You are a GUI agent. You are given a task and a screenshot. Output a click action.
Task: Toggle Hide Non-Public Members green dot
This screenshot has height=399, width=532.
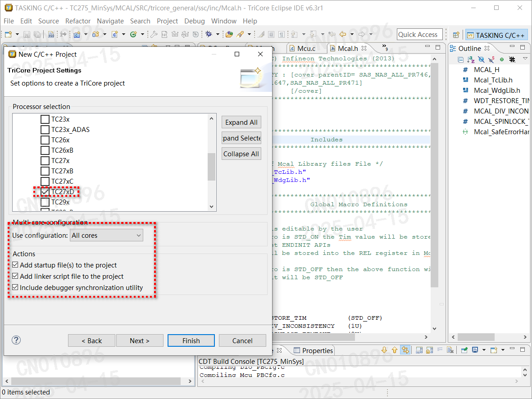point(502,59)
